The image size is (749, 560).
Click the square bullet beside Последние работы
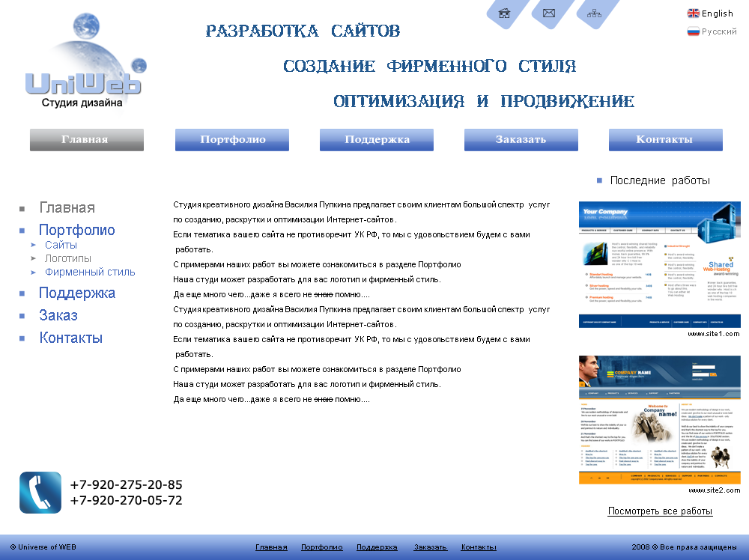click(598, 180)
